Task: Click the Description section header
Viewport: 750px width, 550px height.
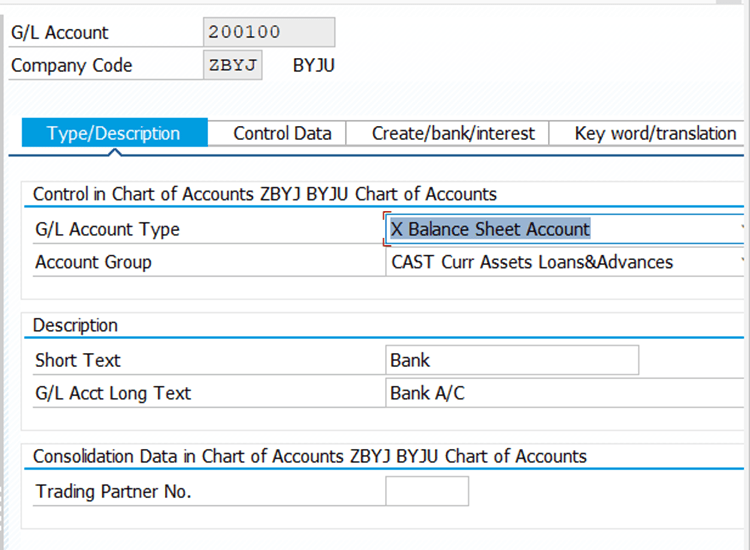Action: (x=75, y=325)
